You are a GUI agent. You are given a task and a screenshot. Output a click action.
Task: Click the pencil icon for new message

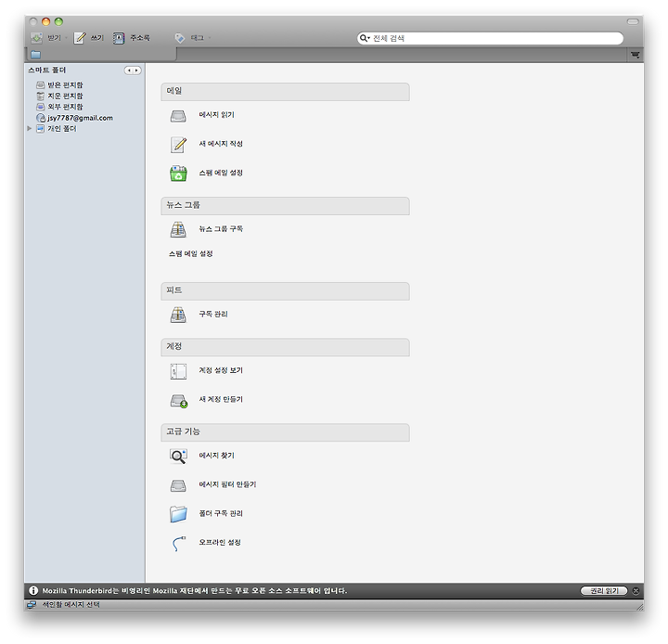tap(178, 145)
